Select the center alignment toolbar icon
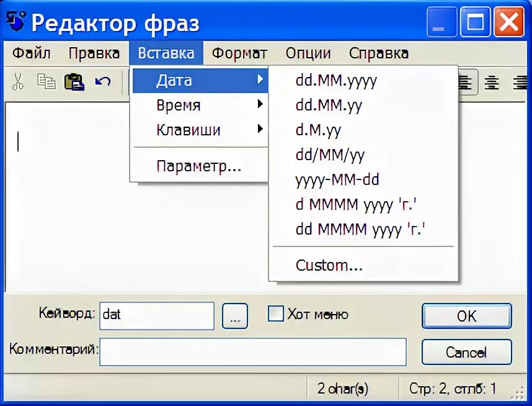Image resolution: width=532 pixels, height=406 pixels. [x=492, y=82]
